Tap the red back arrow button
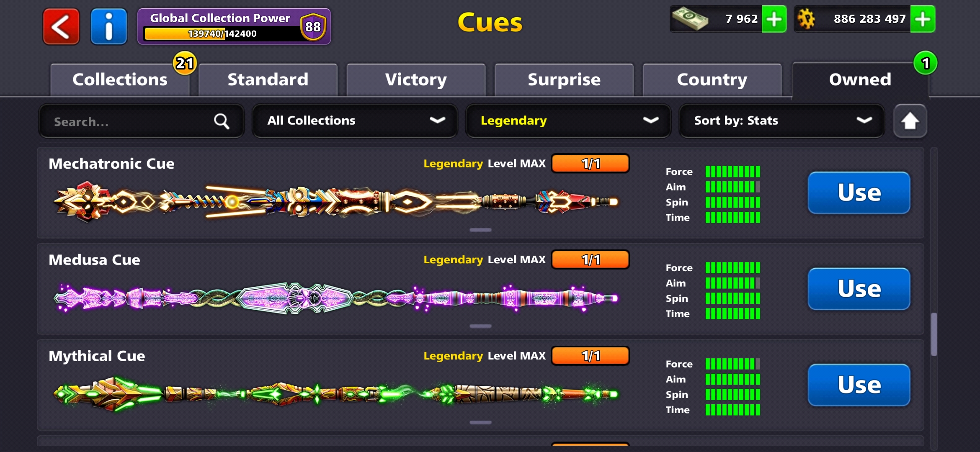 61,27
